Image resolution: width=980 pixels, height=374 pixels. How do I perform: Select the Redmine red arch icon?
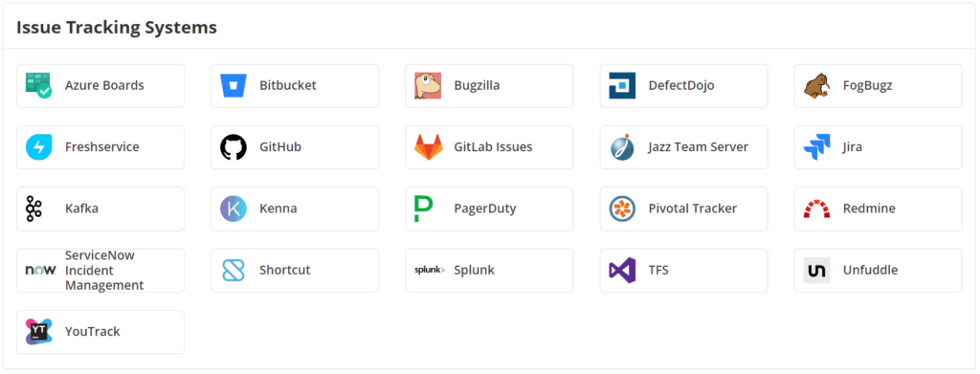[x=816, y=209]
